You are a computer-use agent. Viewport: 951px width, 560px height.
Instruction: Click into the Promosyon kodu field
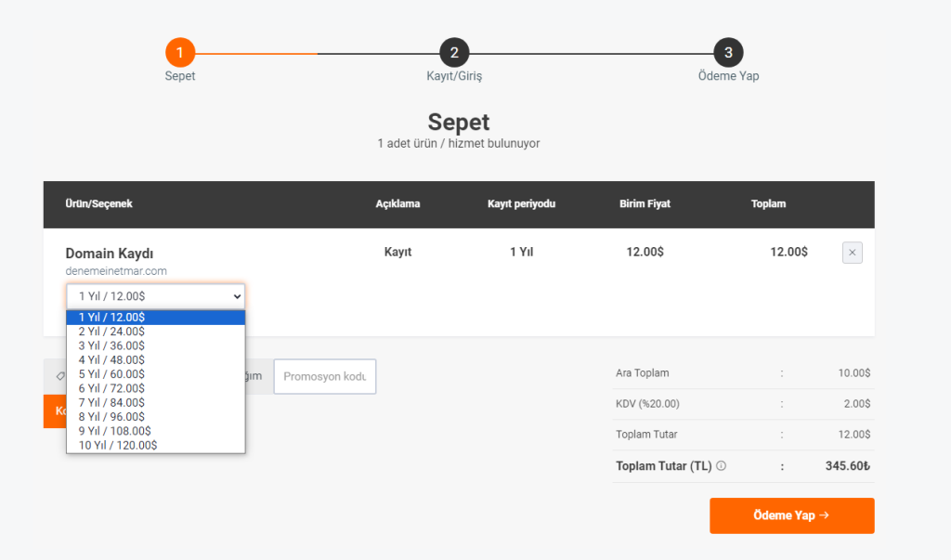pyautogui.click(x=325, y=377)
